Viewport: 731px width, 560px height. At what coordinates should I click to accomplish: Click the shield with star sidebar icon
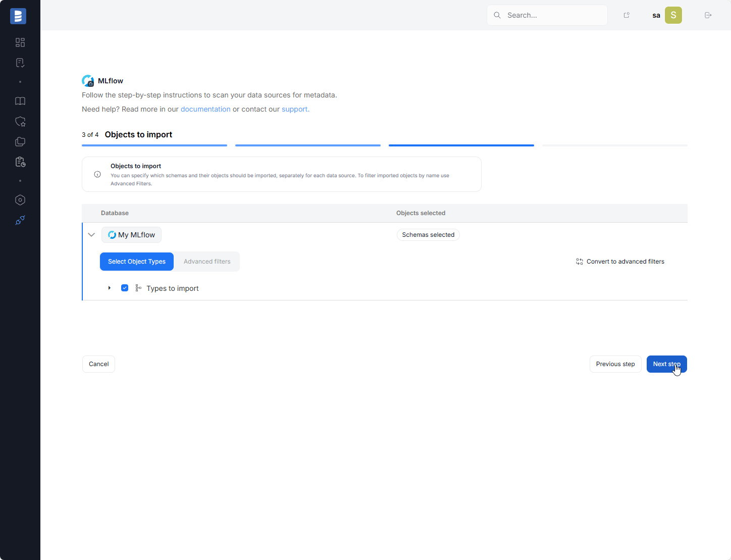click(20, 122)
